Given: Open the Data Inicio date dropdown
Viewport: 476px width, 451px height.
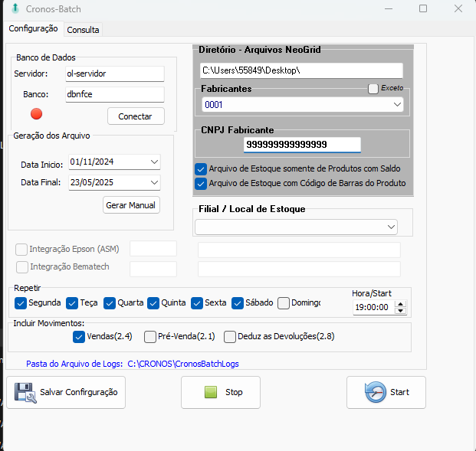Looking at the screenshot, I should 154,162.
